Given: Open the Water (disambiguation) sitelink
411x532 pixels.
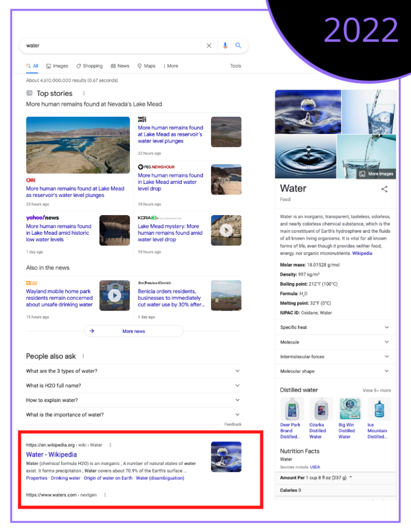Looking at the screenshot, I should [160, 478].
